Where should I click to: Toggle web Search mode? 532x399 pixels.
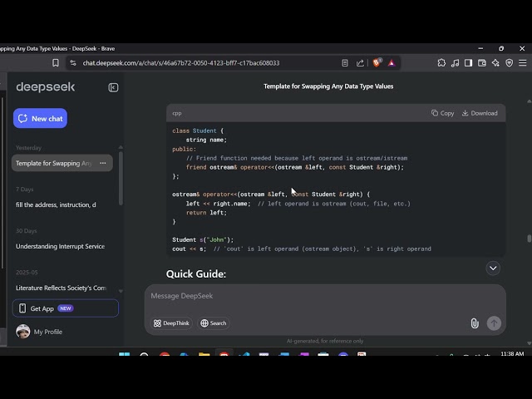214,323
